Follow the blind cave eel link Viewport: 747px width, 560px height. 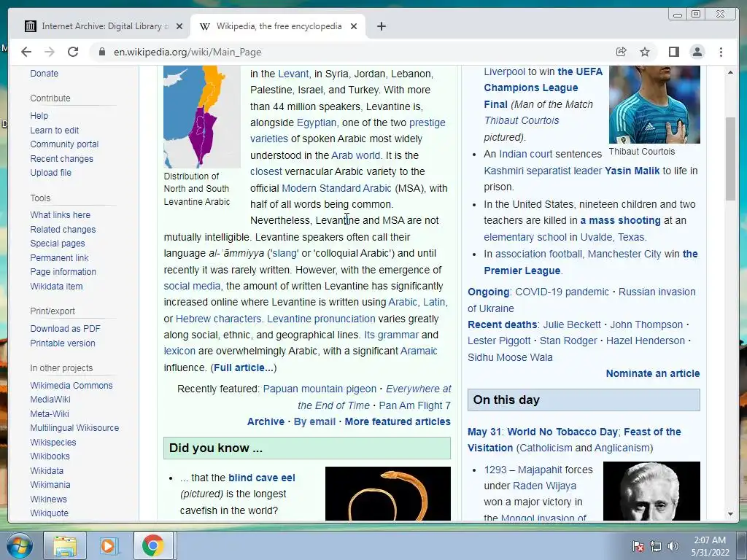click(262, 478)
